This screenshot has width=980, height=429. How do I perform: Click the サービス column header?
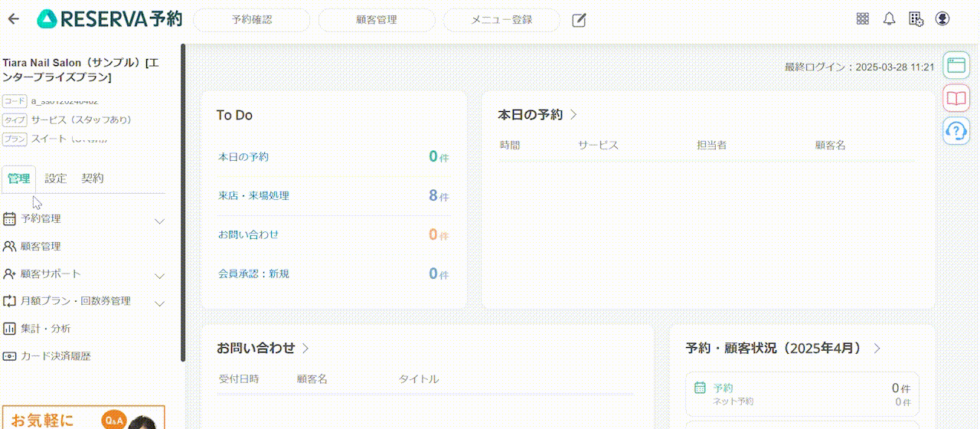pyautogui.click(x=598, y=145)
